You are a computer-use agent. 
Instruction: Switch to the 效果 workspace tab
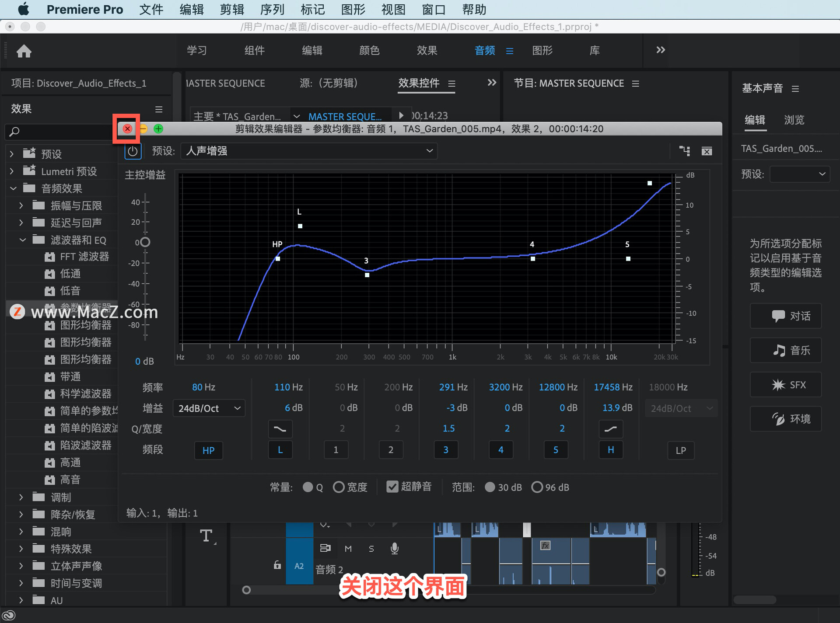point(427,50)
